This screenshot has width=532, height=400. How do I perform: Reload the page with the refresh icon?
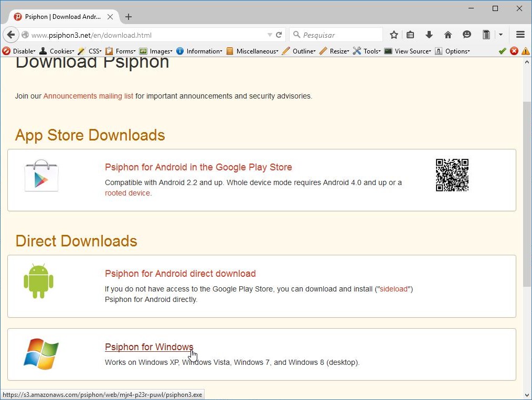point(279,35)
